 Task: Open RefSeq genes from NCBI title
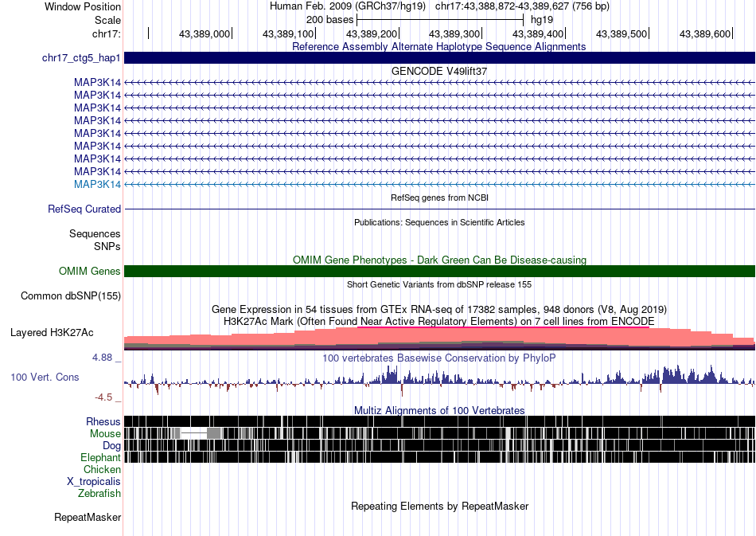(x=440, y=198)
